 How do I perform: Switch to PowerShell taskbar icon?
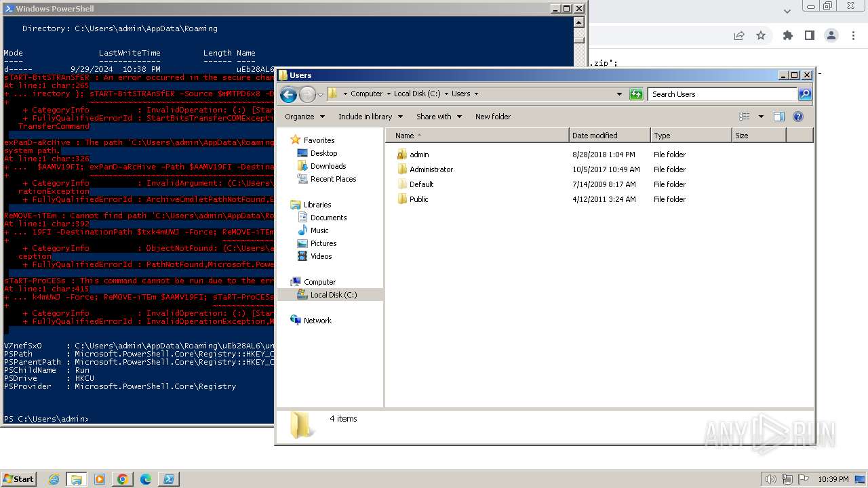tap(169, 479)
